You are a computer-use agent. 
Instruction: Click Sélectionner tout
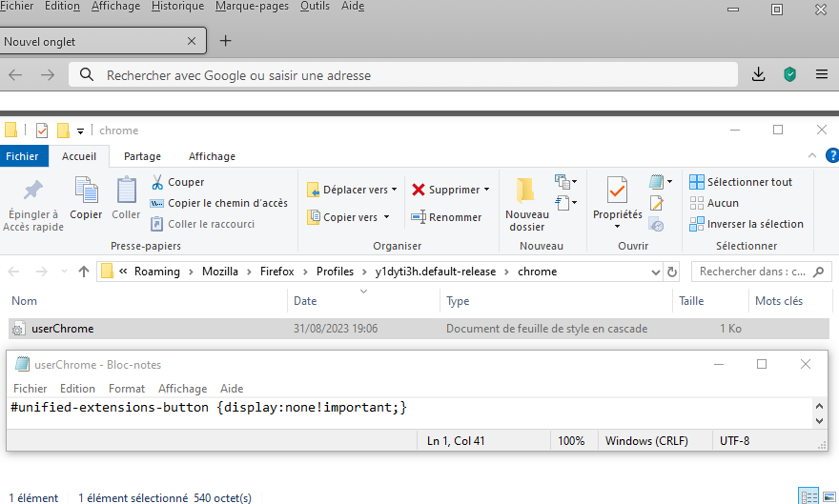click(x=741, y=182)
